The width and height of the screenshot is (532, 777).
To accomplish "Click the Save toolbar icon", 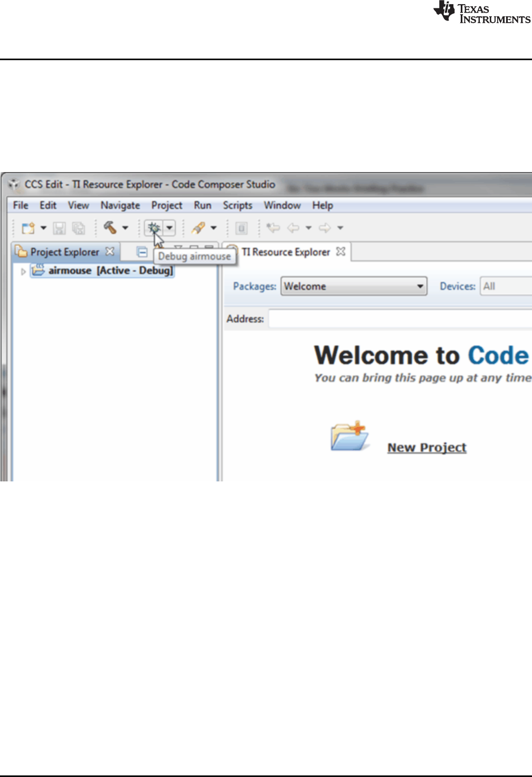I will 59,228.
